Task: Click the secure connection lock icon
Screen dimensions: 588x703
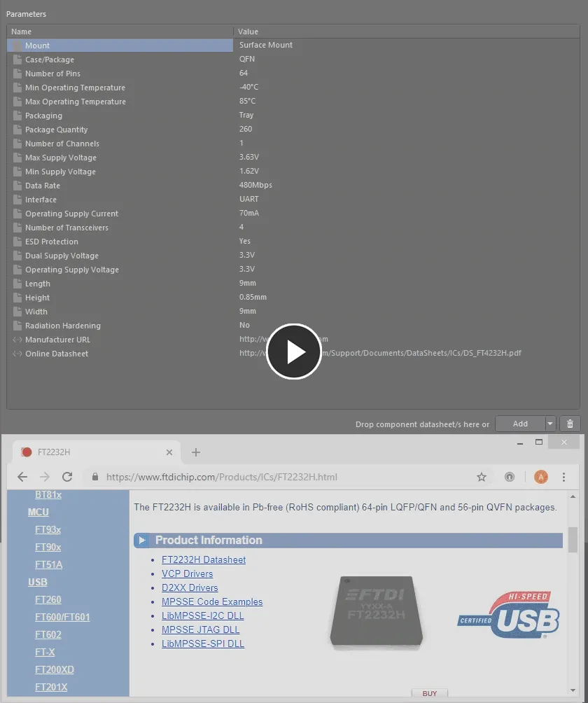Action: click(x=94, y=477)
